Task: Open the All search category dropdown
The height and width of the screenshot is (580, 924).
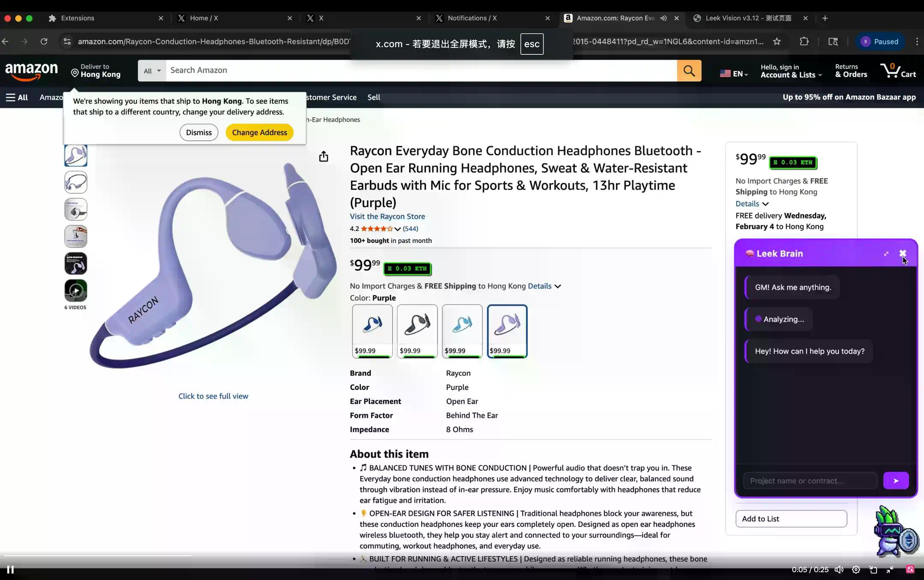Action: click(152, 71)
